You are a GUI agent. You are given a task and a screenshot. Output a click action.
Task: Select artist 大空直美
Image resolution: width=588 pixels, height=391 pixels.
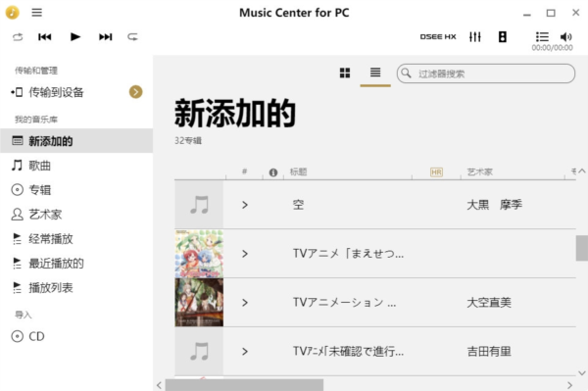coord(489,303)
